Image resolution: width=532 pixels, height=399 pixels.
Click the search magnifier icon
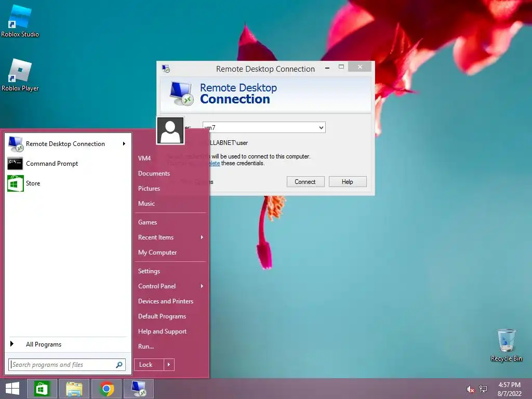[x=119, y=365]
